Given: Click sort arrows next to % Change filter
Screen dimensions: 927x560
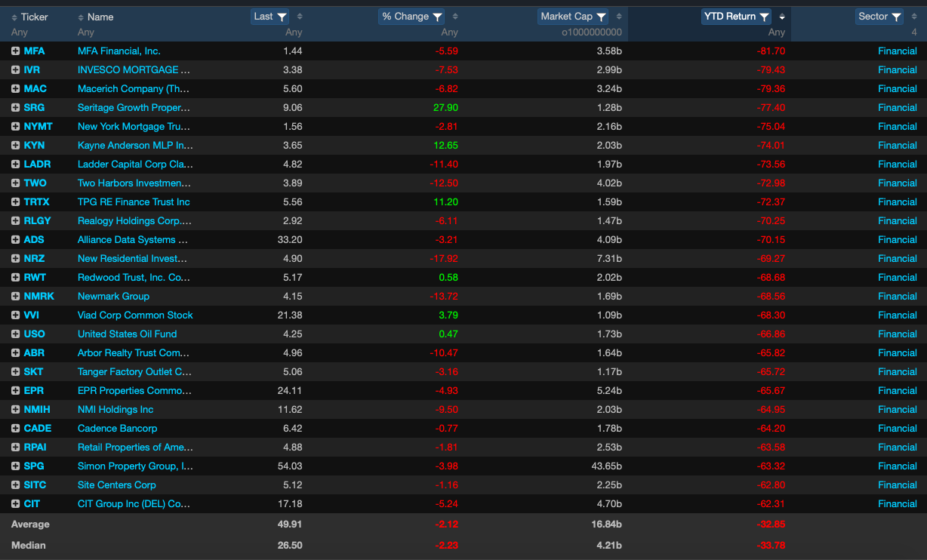Looking at the screenshot, I should pyautogui.click(x=455, y=17).
